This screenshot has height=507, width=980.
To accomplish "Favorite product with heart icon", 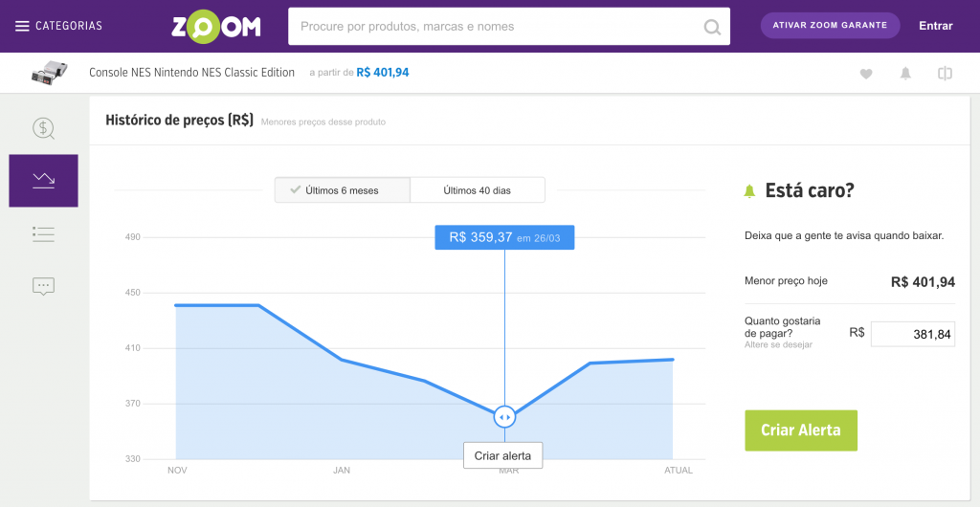I will pos(865,74).
